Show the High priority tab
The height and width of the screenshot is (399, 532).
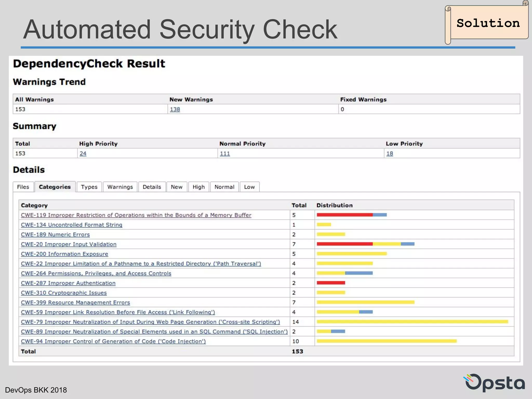pyautogui.click(x=199, y=187)
